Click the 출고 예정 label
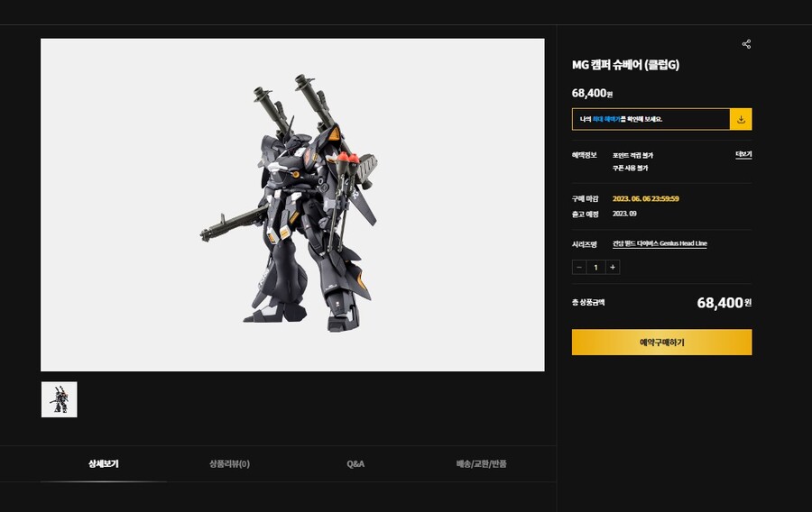The image size is (812, 512). pyautogui.click(x=586, y=215)
